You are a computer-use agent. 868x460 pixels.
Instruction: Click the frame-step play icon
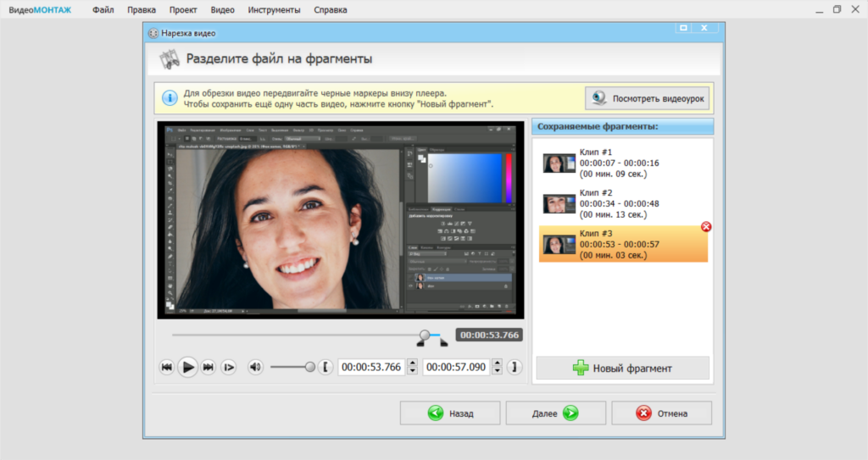(x=229, y=367)
